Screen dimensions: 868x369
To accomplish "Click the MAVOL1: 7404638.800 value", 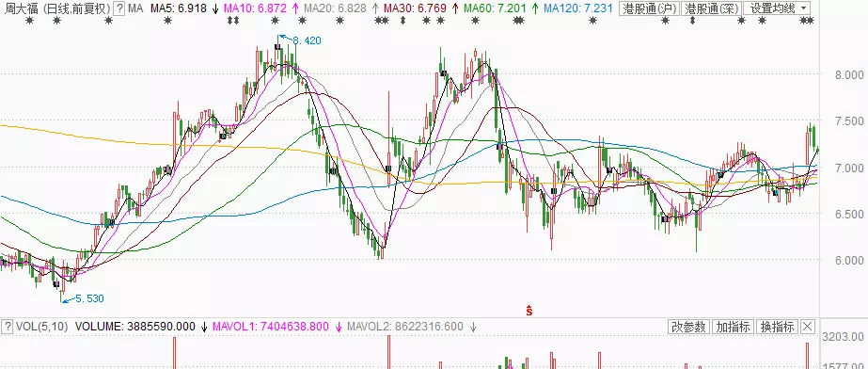I will [x=271, y=327].
